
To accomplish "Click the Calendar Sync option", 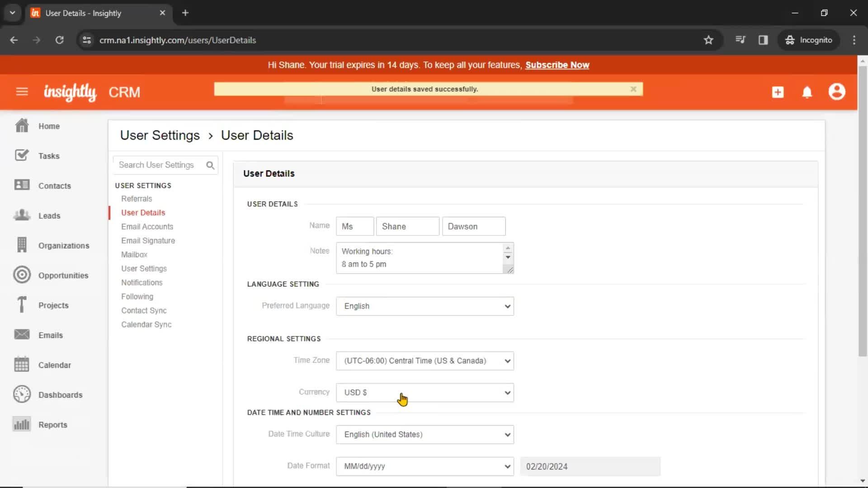I will (x=146, y=324).
